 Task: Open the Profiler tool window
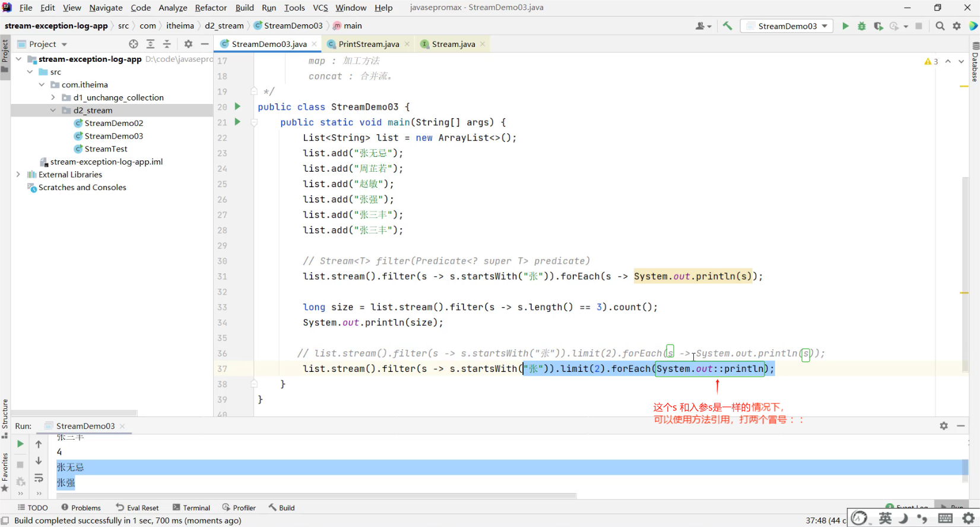239,507
